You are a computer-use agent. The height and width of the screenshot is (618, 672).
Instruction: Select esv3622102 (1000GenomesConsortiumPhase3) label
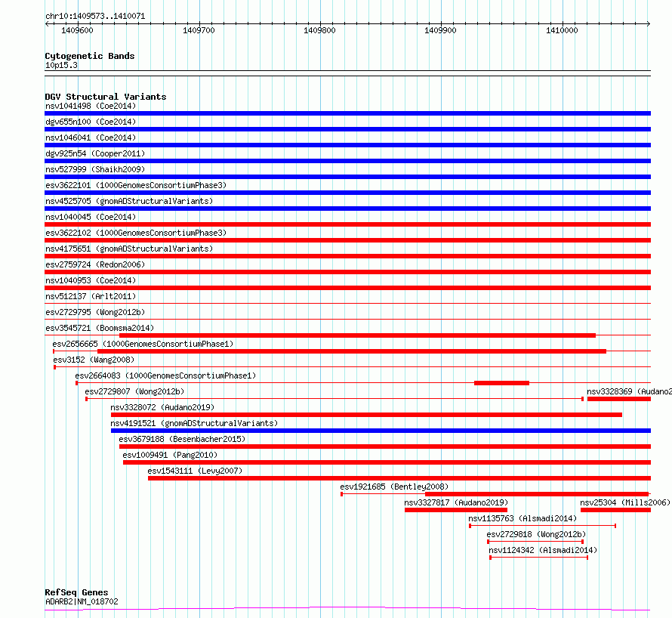click(x=136, y=233)
